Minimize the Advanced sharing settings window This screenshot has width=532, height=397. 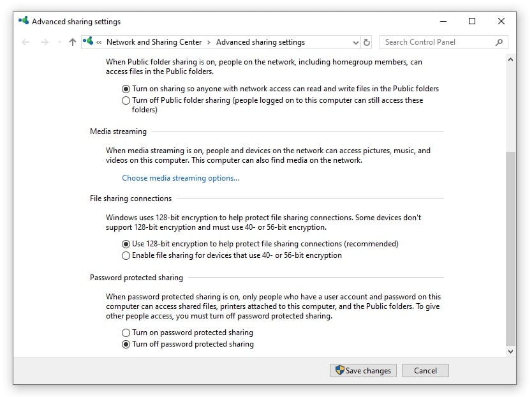pos(443,21)
